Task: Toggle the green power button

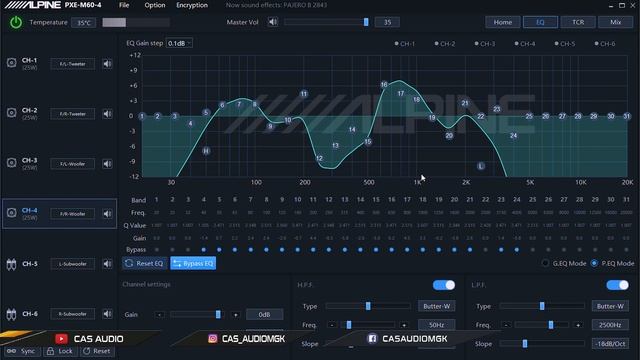Action: point(16,22)
